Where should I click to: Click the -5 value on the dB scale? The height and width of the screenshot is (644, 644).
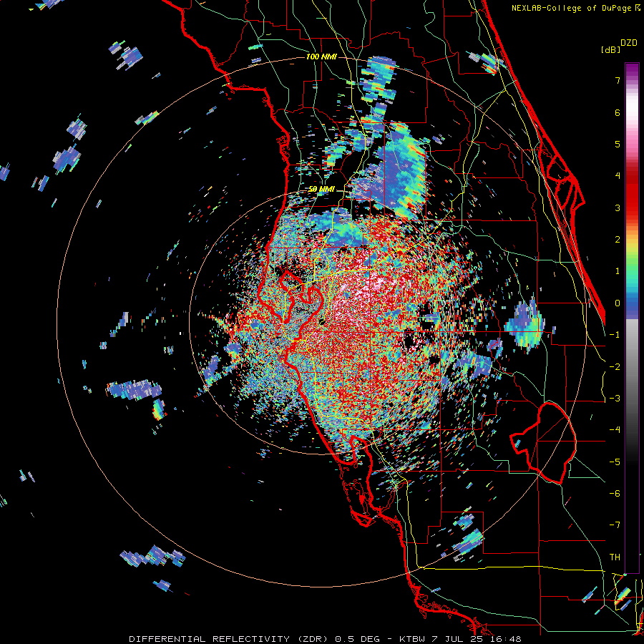point(615,462)
